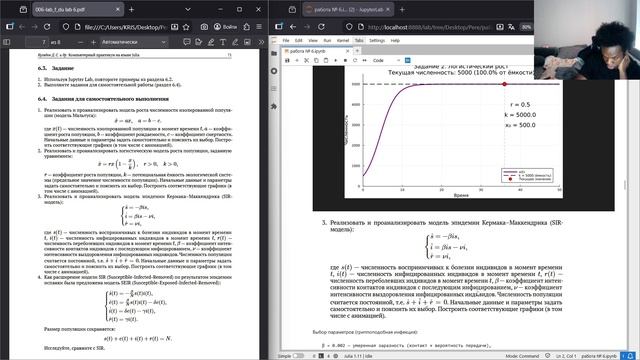The image size is (640, 360).
Task: Open the JupyterLab Help menu
Action: tap(395, 40)
